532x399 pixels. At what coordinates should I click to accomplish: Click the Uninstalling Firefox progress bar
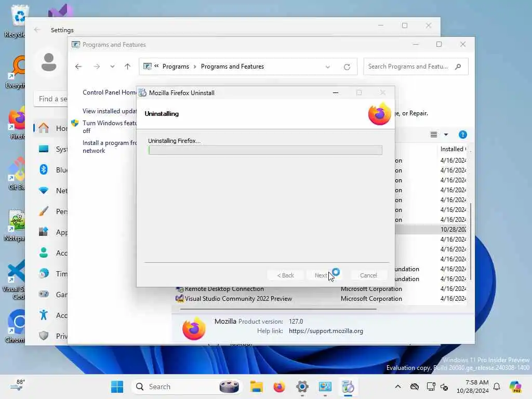click(265, 150)
